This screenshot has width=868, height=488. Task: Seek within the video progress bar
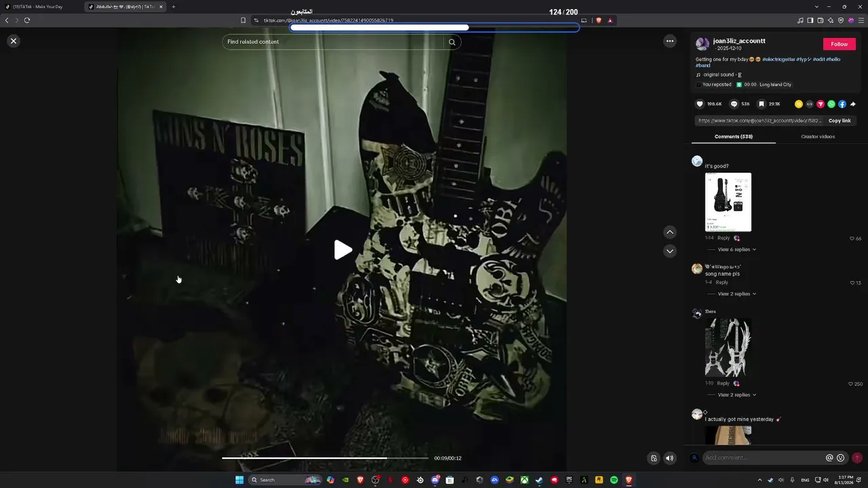[x=325, y=458]
